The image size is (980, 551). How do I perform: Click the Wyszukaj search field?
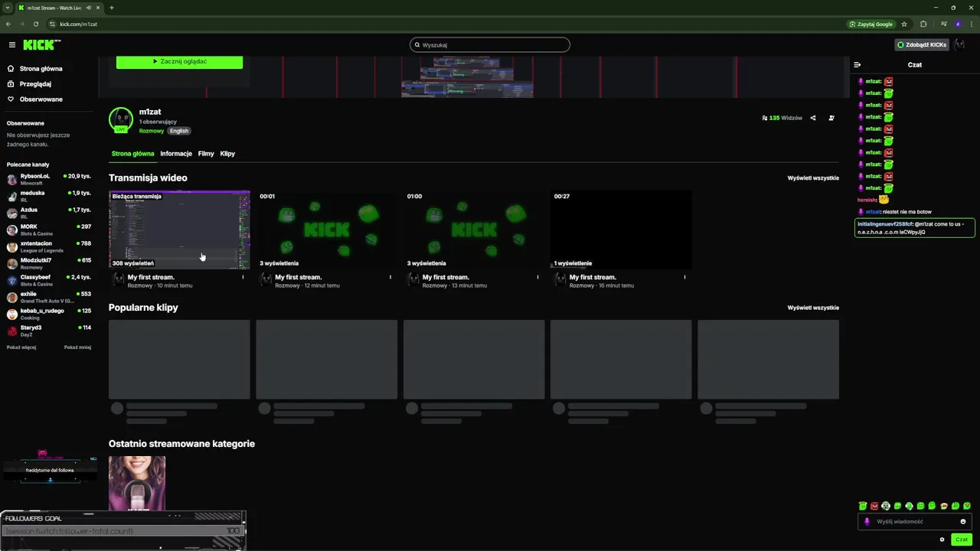(490, 44)
